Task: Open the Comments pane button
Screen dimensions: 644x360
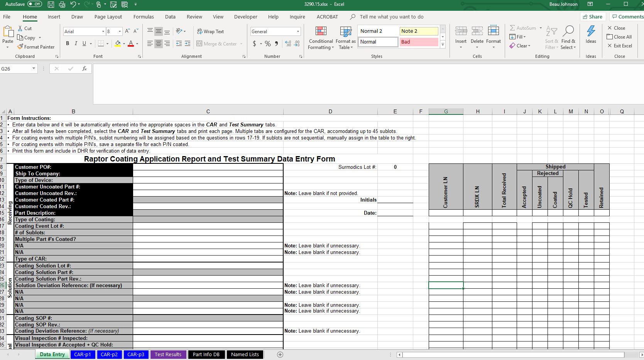Action: coord(627,17)
